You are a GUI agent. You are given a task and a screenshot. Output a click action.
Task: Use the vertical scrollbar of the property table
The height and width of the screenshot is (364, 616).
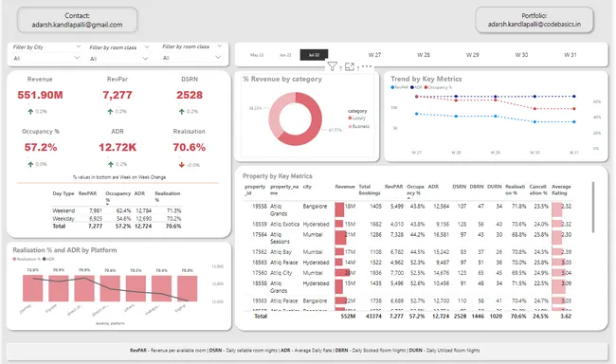point(593,208)
